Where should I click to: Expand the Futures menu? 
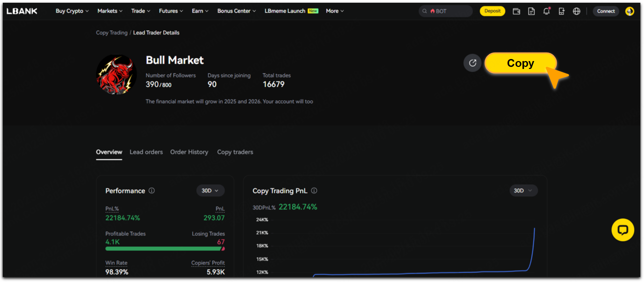171,11
